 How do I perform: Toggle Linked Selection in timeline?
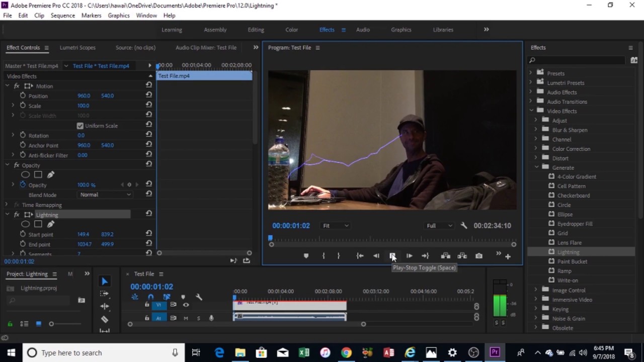(167, 297)
